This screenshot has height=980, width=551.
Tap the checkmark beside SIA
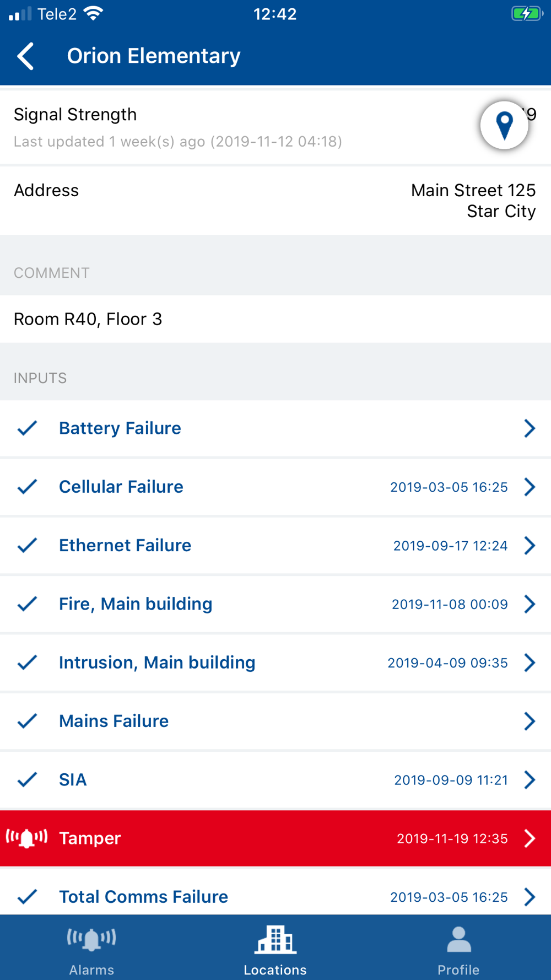pos(27,779)
